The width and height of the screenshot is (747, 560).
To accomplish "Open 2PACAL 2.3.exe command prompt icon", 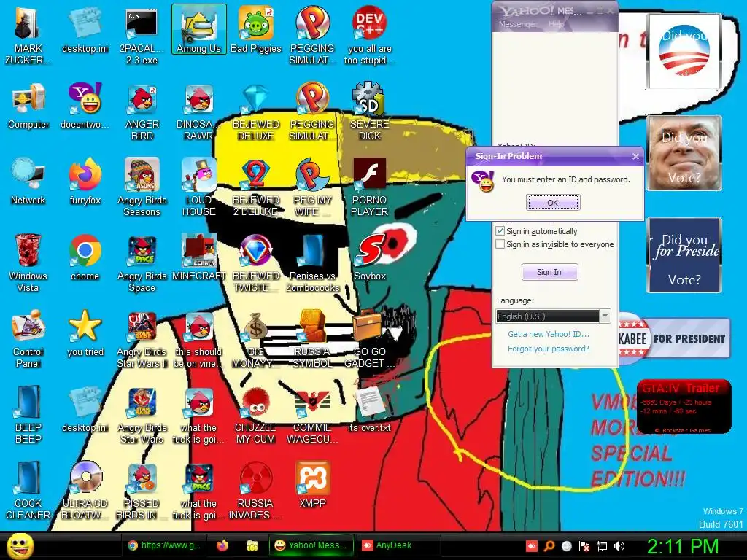I will pyautogui.click(x=142, y=34).
